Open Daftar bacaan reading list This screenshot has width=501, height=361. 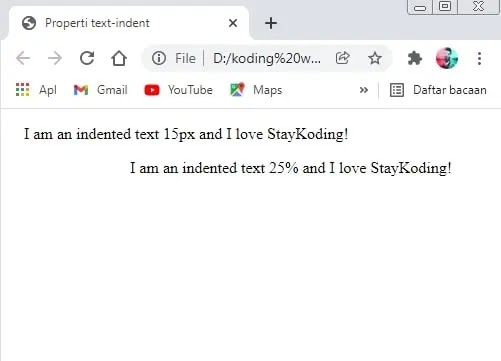438,90
